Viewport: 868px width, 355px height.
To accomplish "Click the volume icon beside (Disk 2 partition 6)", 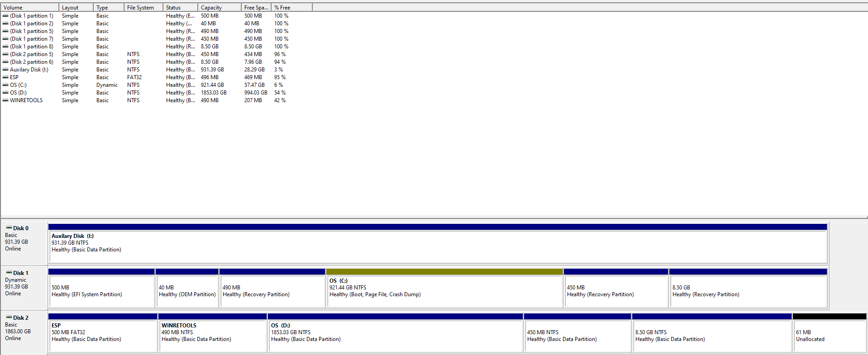I will [x=5, y=62].
